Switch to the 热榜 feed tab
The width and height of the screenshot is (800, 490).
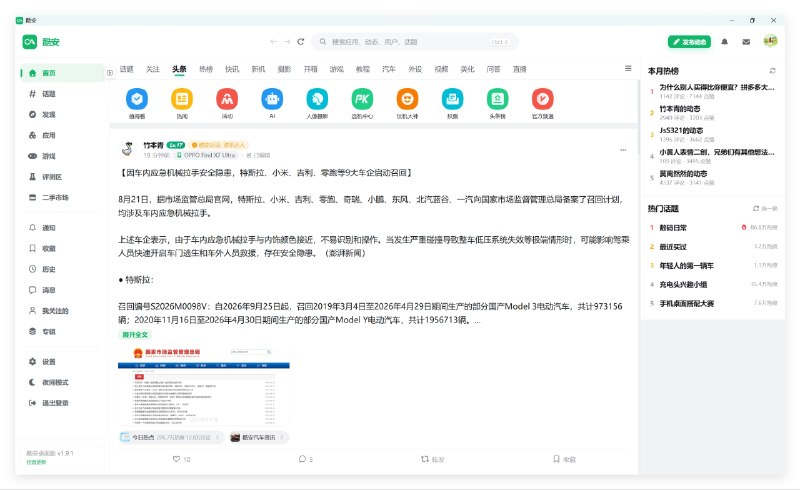[x=206, y=69]
